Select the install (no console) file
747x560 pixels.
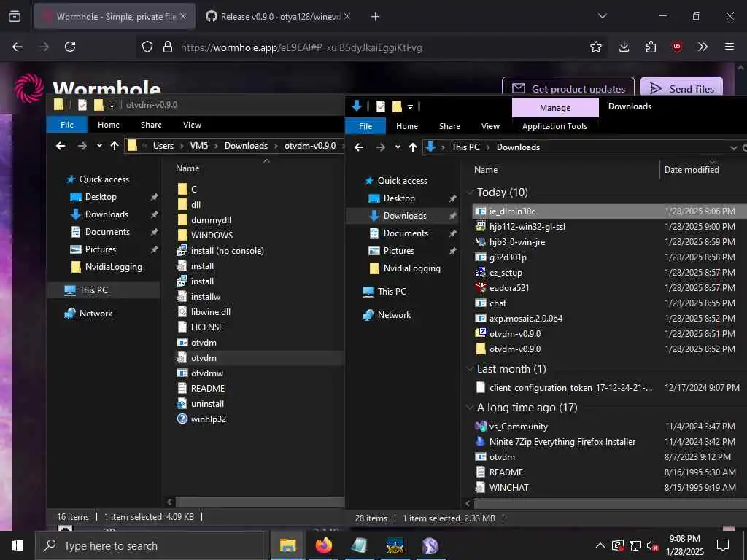coord(228,251)
